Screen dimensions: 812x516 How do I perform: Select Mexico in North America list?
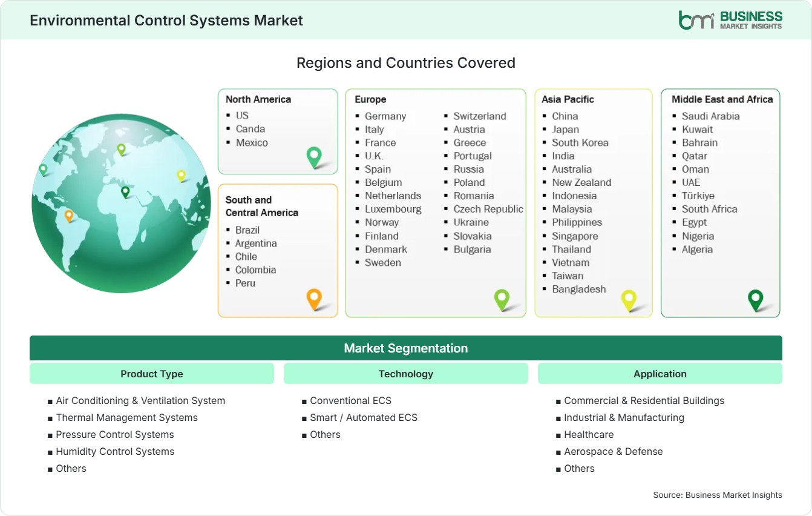[x=252, y=142]
